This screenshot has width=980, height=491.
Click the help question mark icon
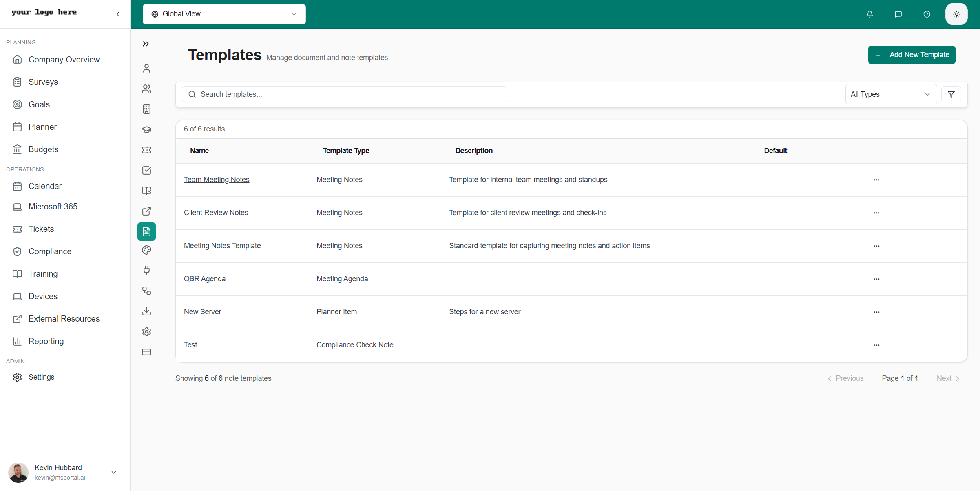927,14
